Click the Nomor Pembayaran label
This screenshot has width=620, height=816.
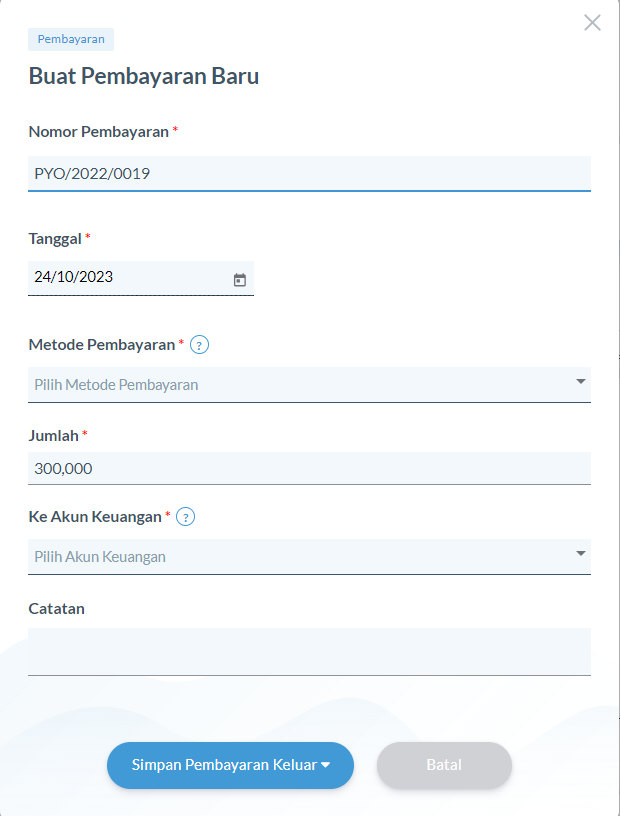coord(98,132)
